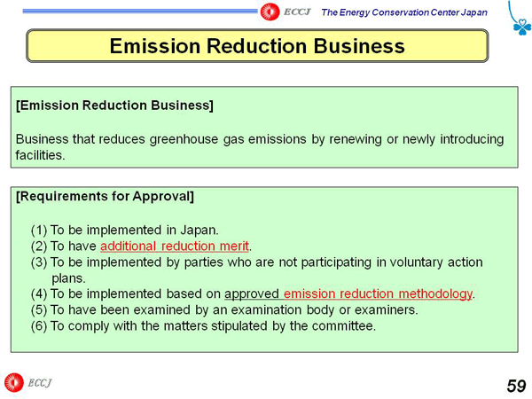Open the "additional reduction merit" link
This screenshot has width=532, height=399.
pos(176,246)
